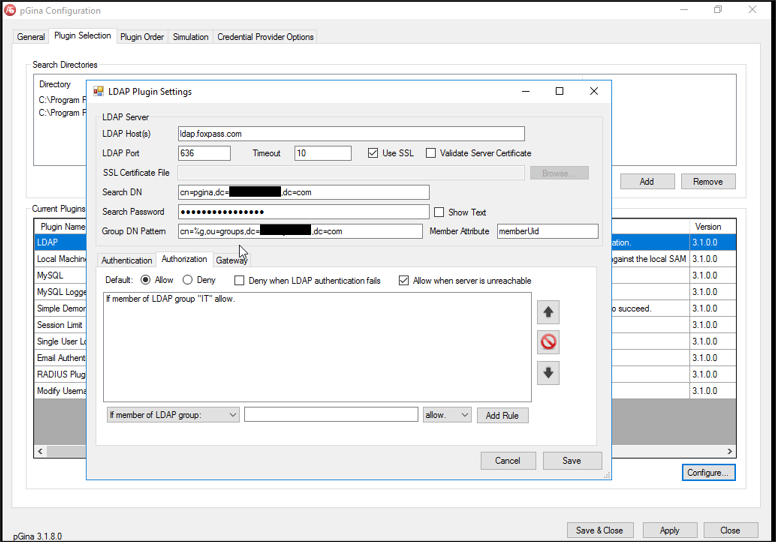Open the allow/deny rule action dropdown
The width and height of the screenshot is (776, 542).
tap(446, 415)
